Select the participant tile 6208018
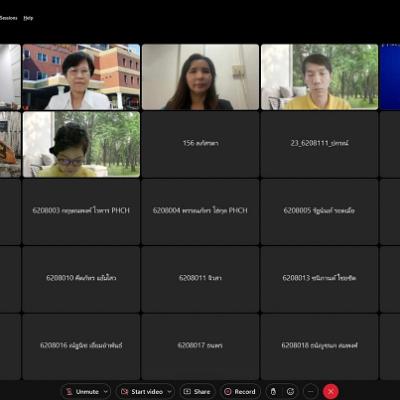This screenshot has height=400, width=400. point(319,347)
